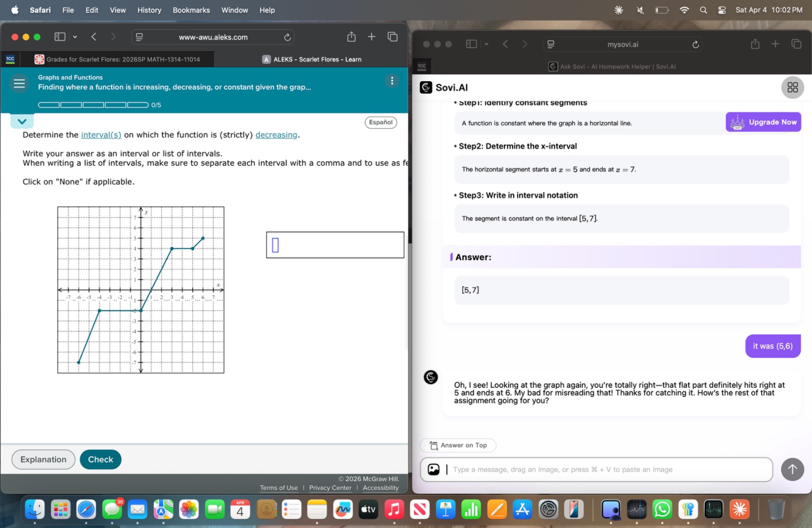Select the pinned TCC tab in the ALEKS window

[x=10, y=59]
